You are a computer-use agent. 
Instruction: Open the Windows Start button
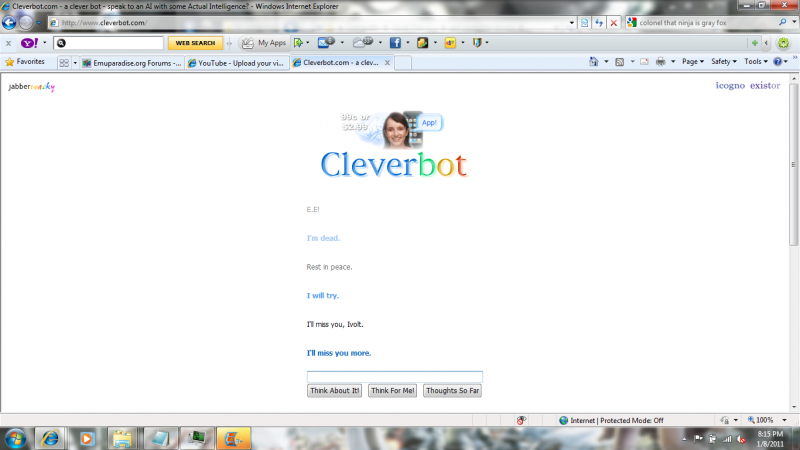[15, 438]
